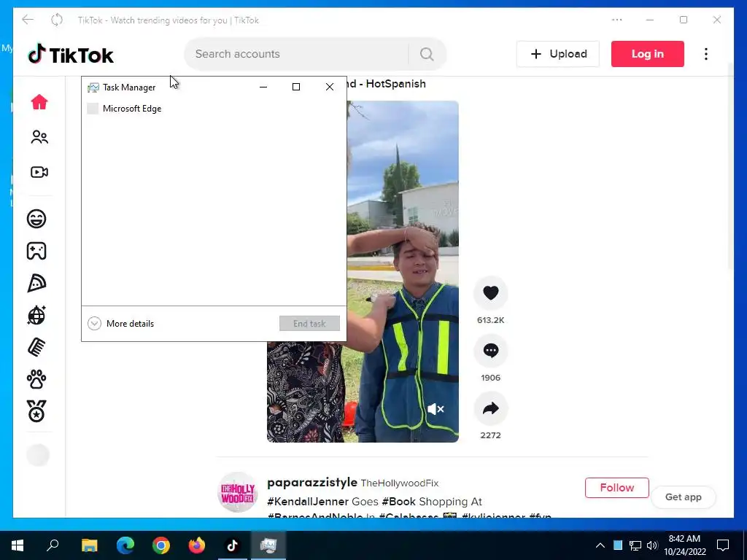Image resolution: width=747 pixels, height=560 pixels.
Task: Click the refresh icon in TikTok title bar
Action: pyautogui.click(x=57, y=20)
